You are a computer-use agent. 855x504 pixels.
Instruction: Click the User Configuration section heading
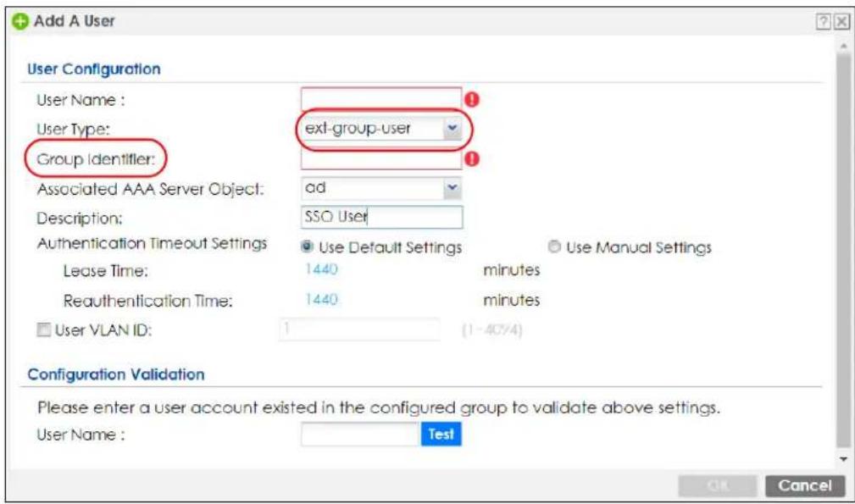94,69
